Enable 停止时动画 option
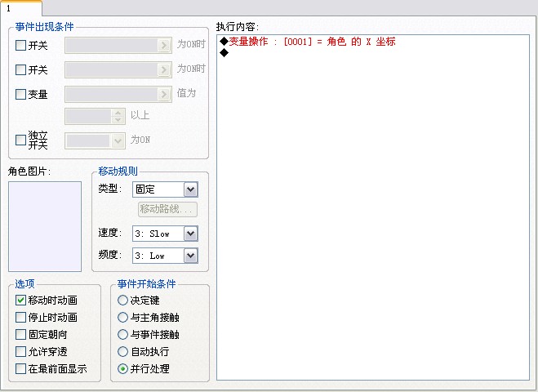The width and height of the screenshot is (538, 392). 20,317
